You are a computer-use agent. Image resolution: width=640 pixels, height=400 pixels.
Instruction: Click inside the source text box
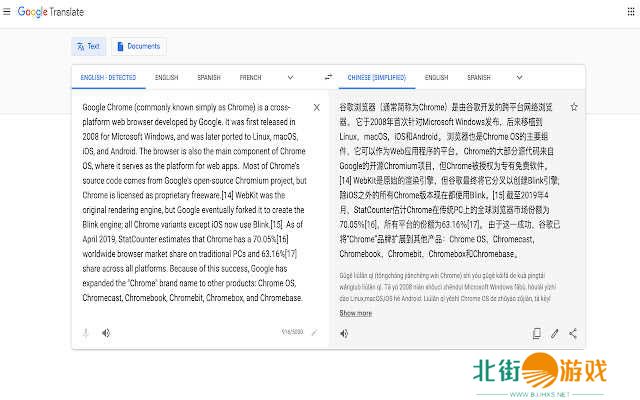click(190, 200)
